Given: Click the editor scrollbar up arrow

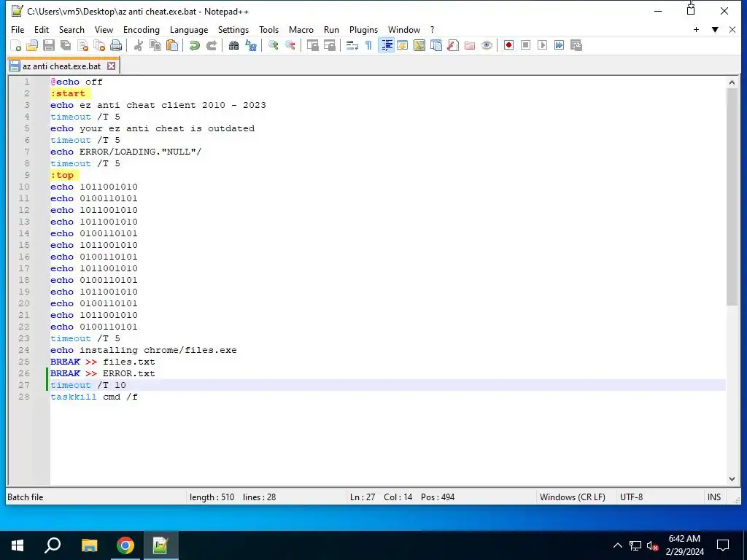Looking at the screenshot, I should pos(732,82).
